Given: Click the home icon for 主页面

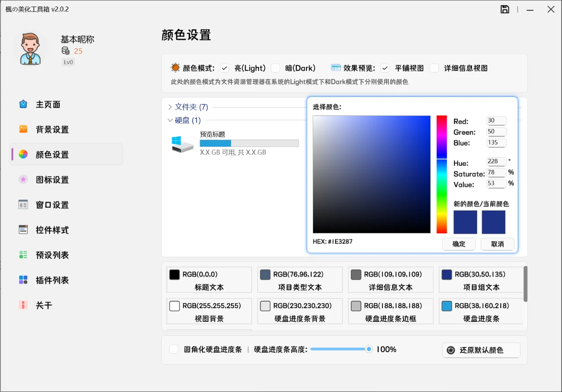Looking at the screenshot, I should coord(23,104).
